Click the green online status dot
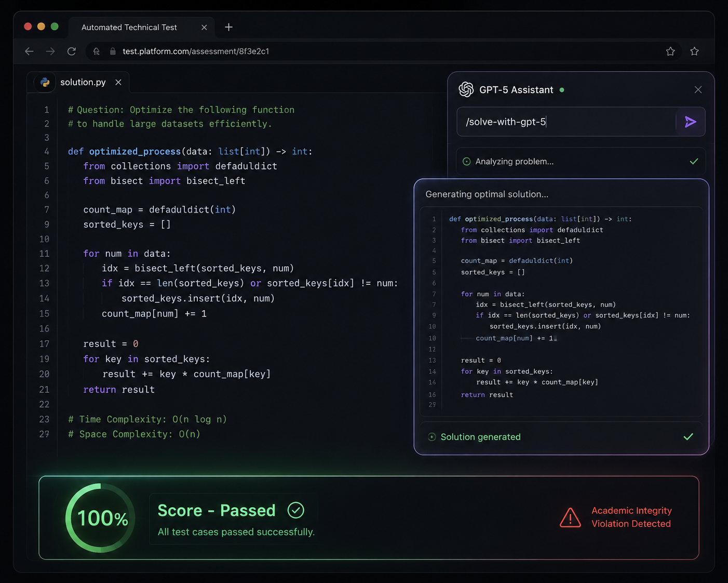The height and width of the screenshot is (583, 728). pos(562,90)
